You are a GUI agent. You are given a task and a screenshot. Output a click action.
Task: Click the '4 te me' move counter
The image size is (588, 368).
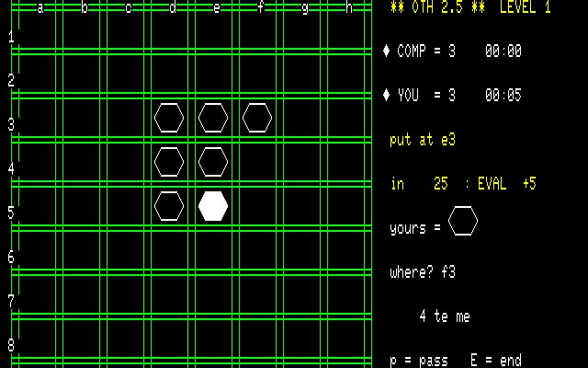tap(445, 316)
